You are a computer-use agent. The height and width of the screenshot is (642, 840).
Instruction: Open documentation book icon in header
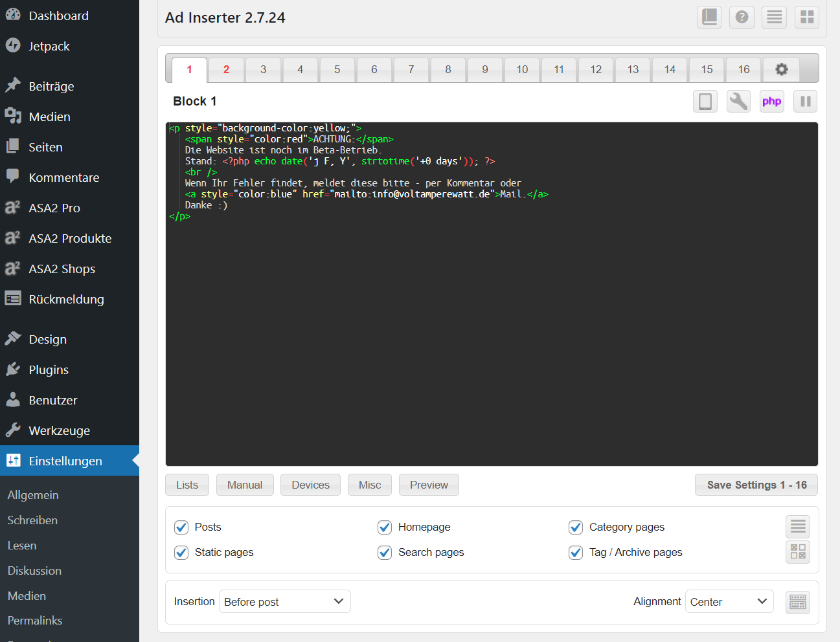click(x=709, y=17)
